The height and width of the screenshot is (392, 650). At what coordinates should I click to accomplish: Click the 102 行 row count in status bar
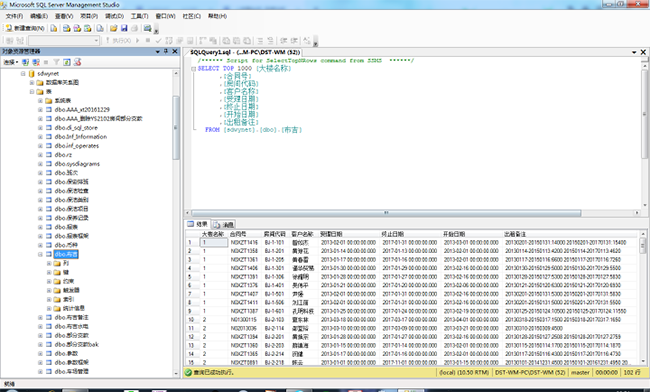coord(632,373)
